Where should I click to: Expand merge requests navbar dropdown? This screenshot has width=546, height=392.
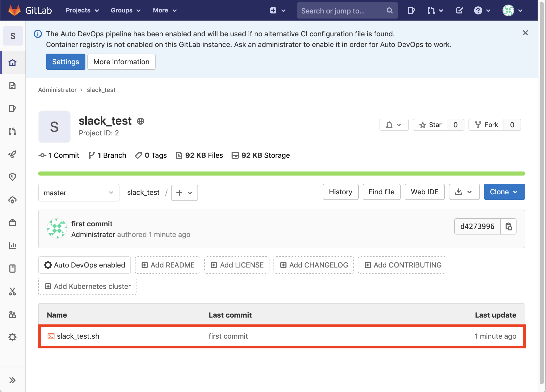(x=435, y=10)
